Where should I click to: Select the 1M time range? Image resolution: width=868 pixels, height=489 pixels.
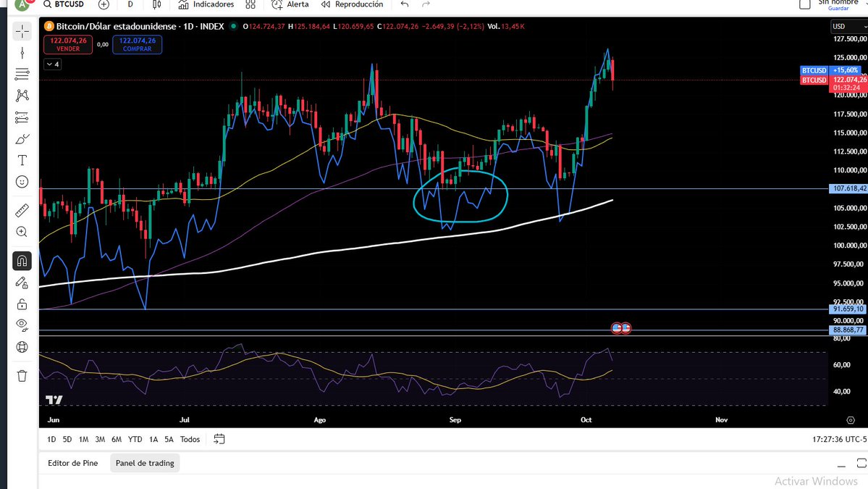tap(83, 439)
